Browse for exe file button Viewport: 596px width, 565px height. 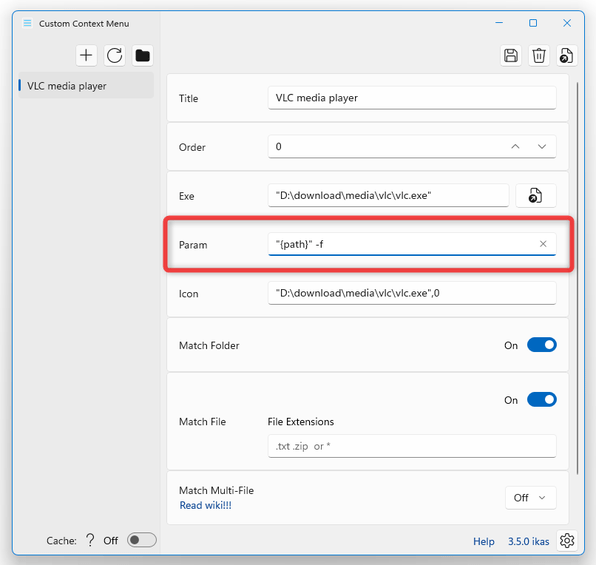(x=536, y=196)
